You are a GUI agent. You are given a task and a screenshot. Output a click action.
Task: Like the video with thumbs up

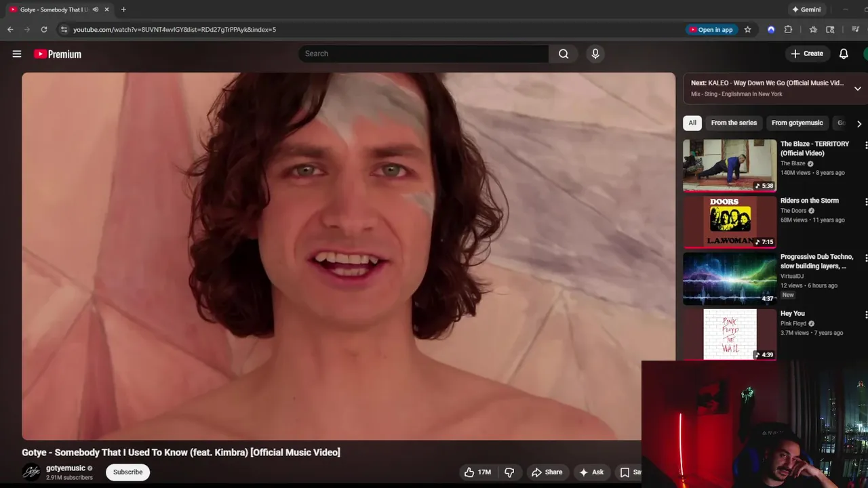click(x=477, y=472)
